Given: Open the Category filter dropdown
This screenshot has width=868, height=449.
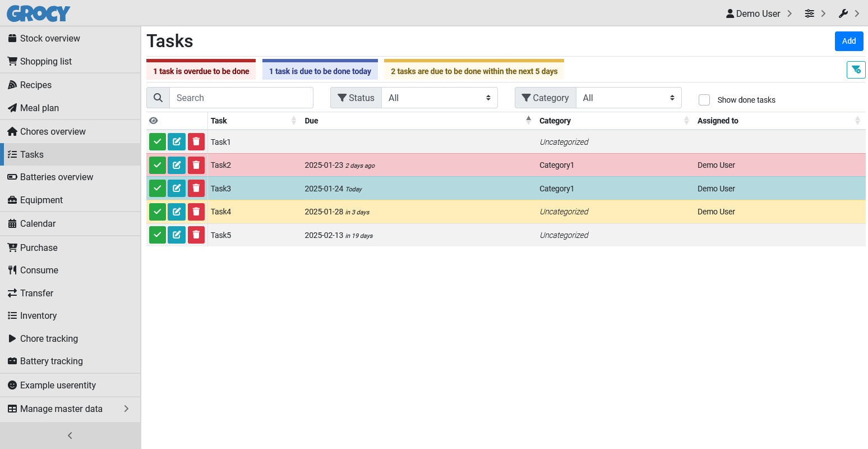Looking at the screenshot, I should 628,98.
